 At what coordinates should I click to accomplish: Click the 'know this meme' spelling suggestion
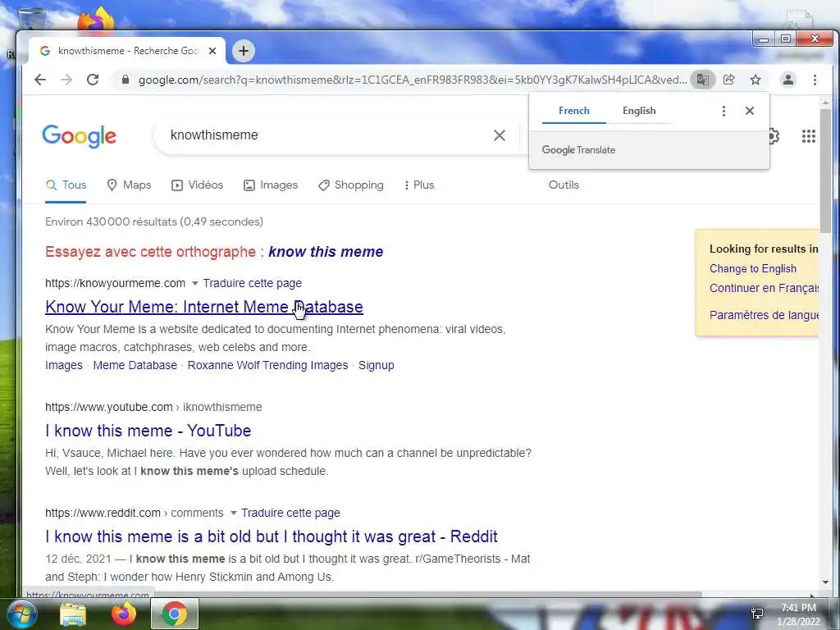[x=326, y=252]
